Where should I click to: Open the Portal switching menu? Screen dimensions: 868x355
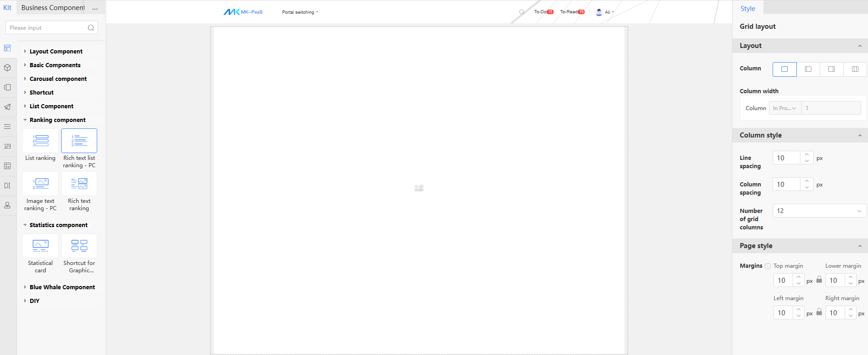pos(300,12)
